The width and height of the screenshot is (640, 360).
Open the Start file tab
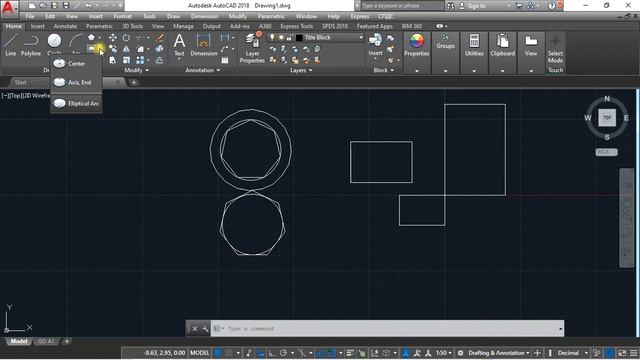20,82
